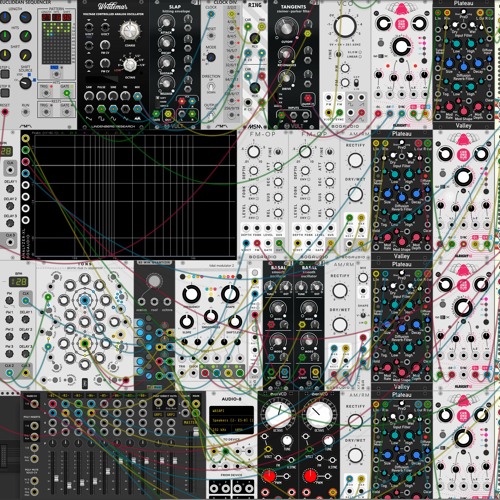Click the RUN input jack on Euclidean Sequencer
This screenshot has width=500, height=500.
click(x=25, y=112)
